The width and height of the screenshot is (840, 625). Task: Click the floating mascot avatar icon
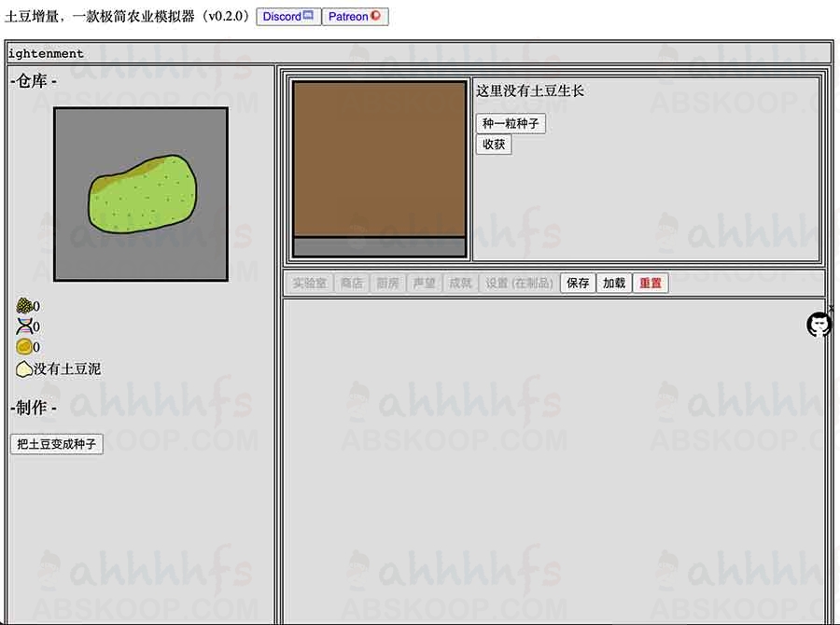pos(819,324)
